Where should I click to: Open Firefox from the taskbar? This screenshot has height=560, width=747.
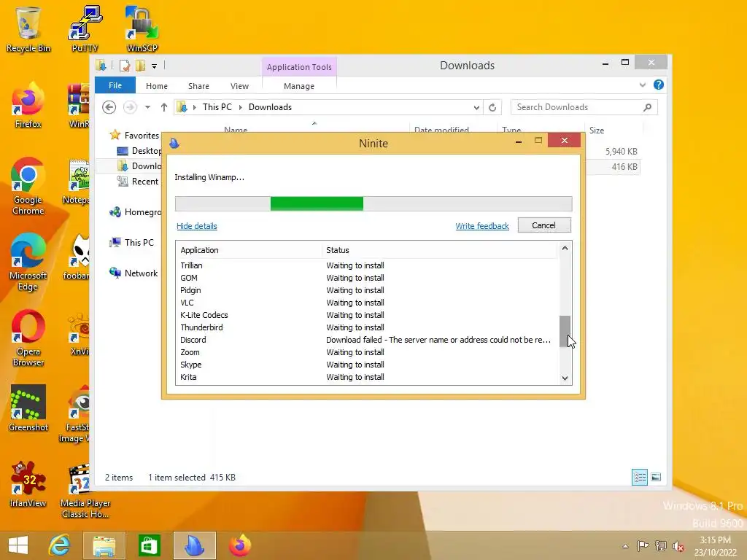coord(239,545)
